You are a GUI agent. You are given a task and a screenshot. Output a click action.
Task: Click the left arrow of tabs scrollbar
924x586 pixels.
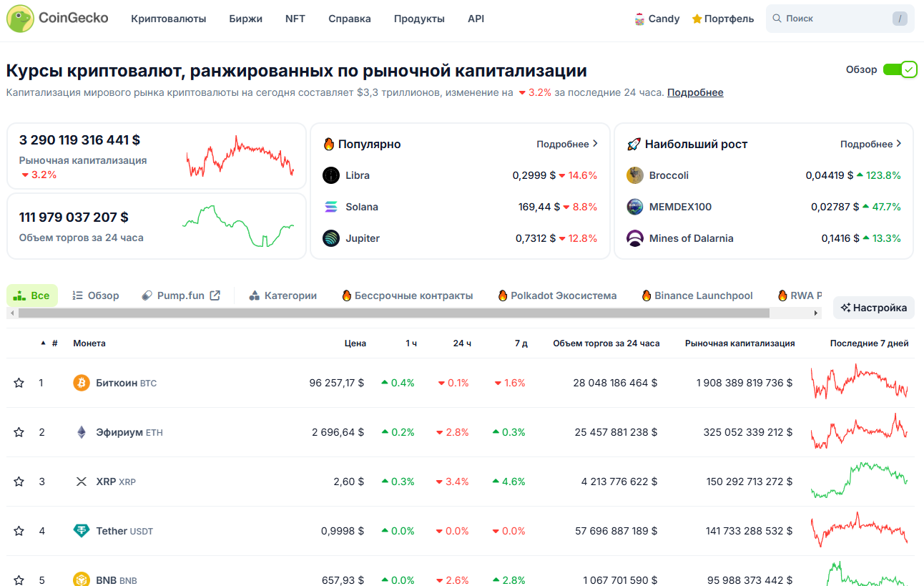point(11,313)
